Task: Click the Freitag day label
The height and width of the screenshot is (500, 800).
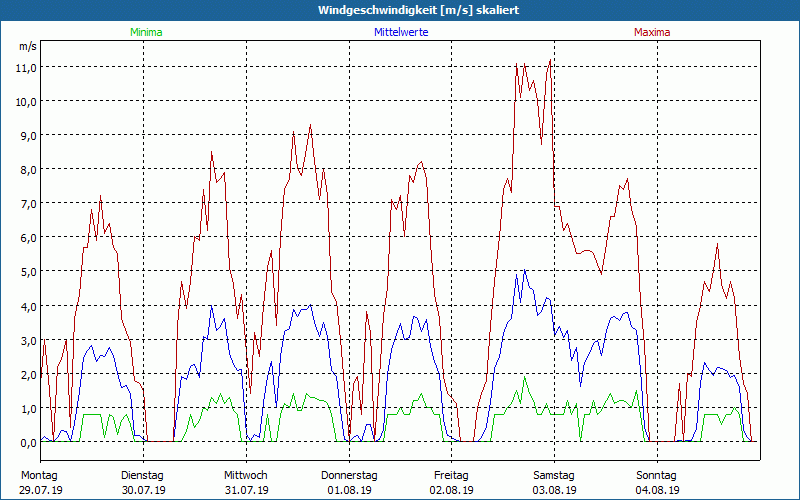Action: pos(451,476)
